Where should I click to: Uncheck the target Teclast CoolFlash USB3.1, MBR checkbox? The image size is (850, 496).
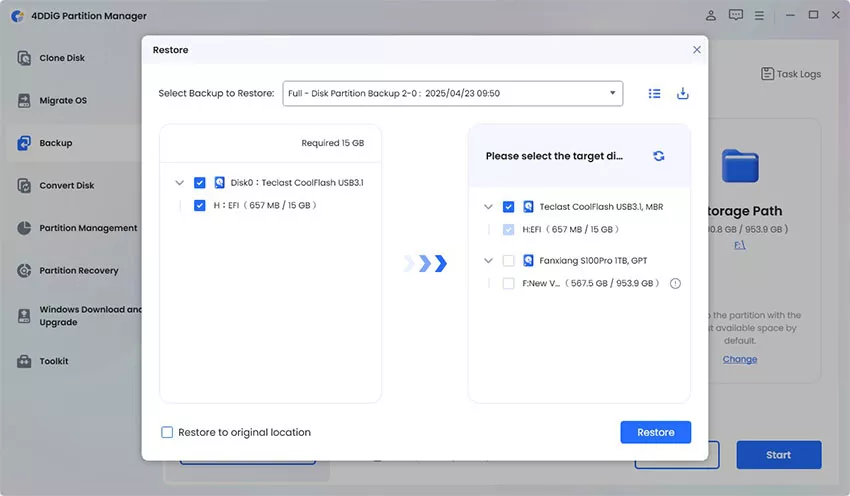[508, 207]
